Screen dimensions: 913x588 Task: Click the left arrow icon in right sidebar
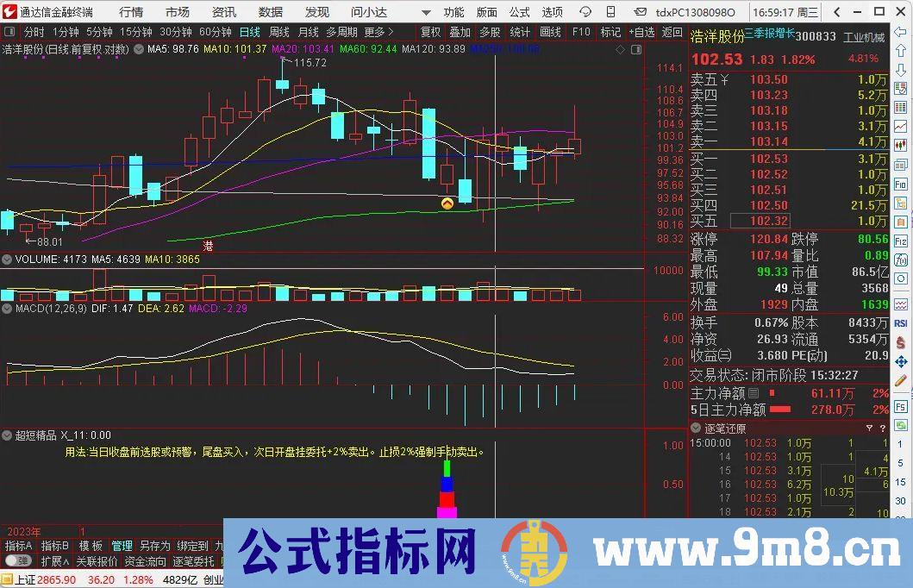900,33
